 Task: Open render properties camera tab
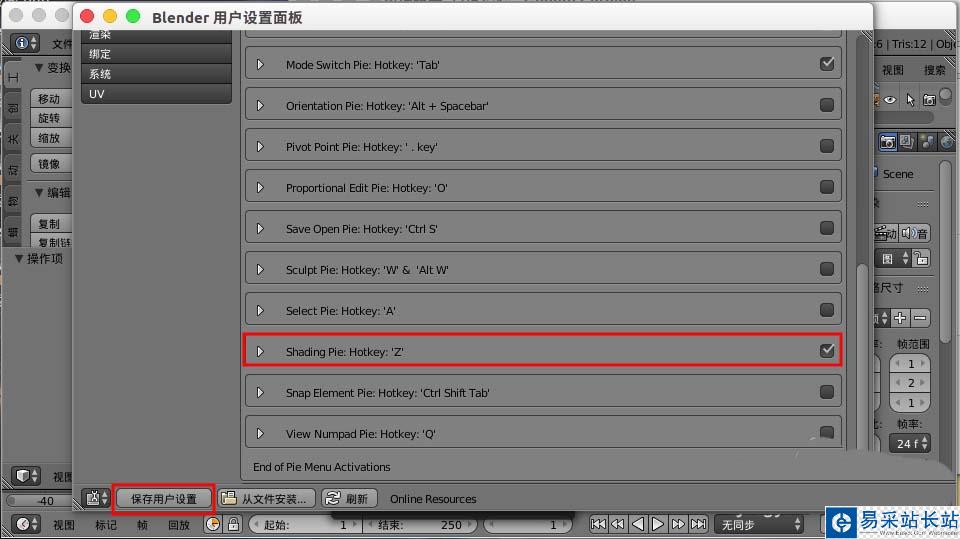click(x=887, y=142)
